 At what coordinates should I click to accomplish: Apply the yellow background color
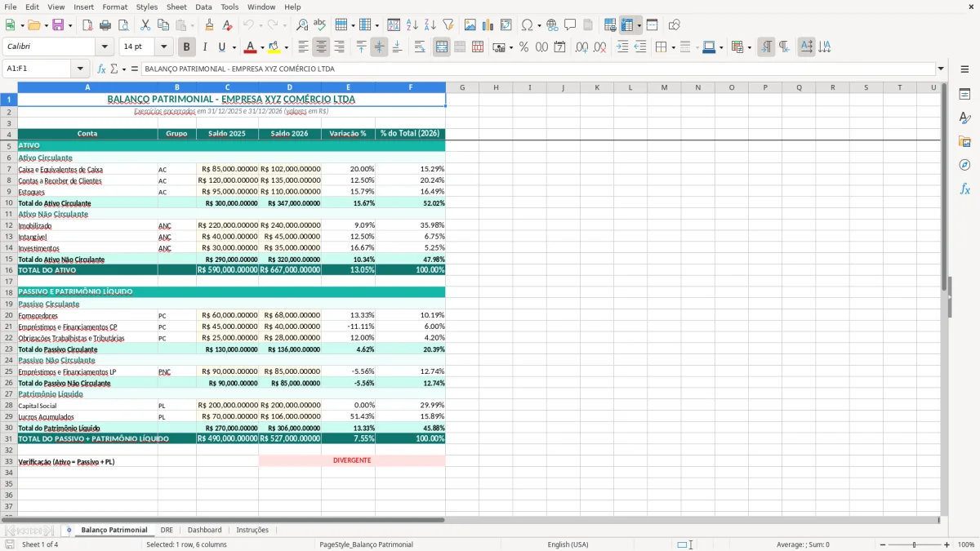(274, 47)
